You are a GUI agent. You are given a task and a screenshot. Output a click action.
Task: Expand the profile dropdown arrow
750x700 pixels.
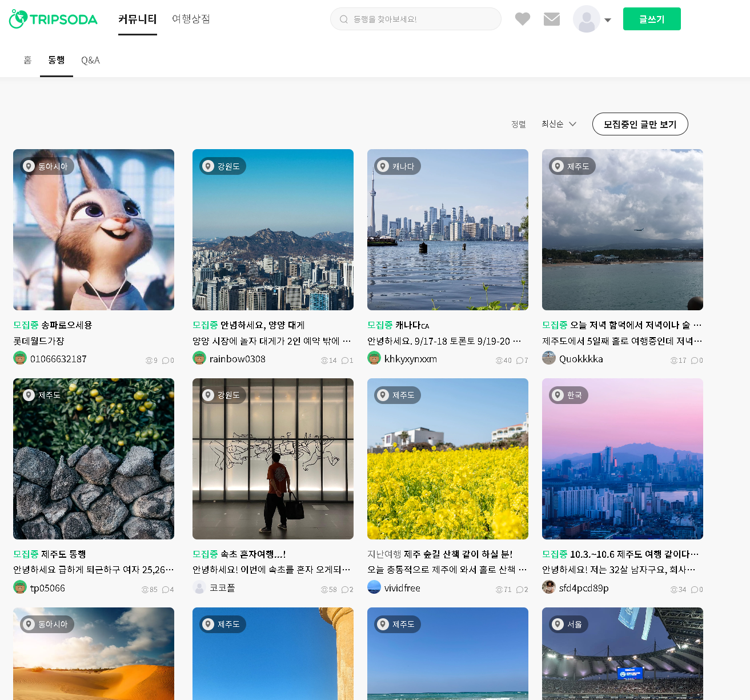click(608, 20)
